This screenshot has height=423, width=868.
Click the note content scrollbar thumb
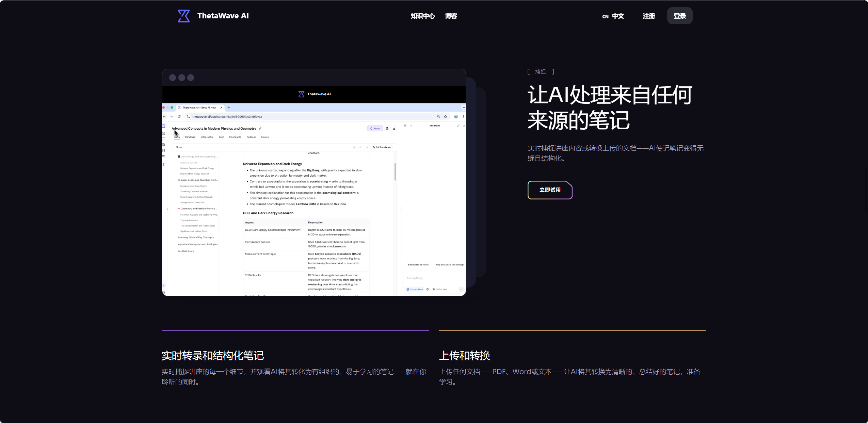click(x=395, y=172)
